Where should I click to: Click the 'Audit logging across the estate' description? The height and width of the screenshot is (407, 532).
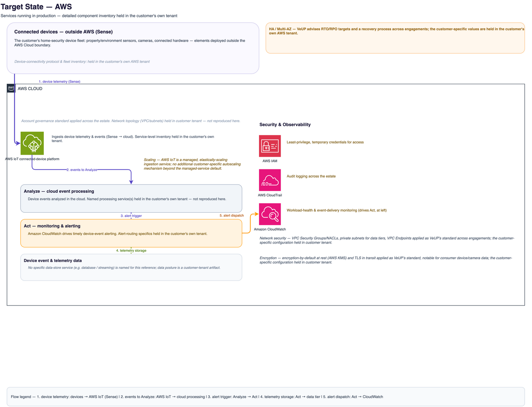coord(311,176)
